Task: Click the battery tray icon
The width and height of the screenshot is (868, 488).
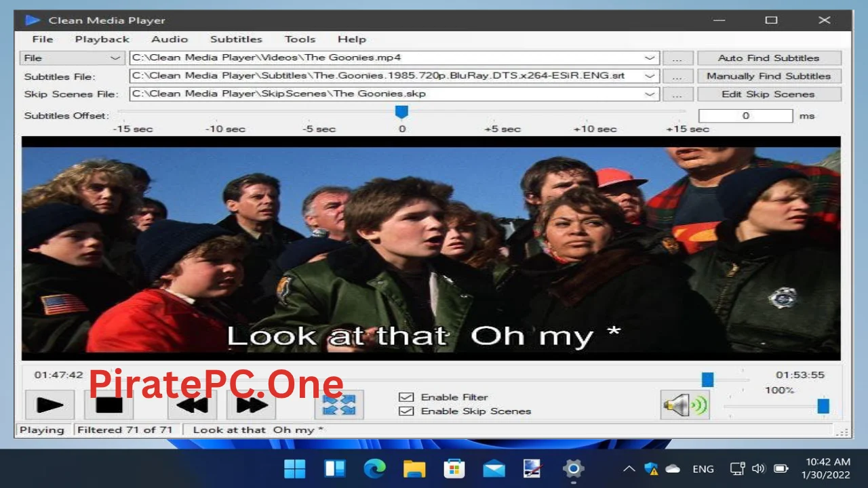Action: click(781, 468)
